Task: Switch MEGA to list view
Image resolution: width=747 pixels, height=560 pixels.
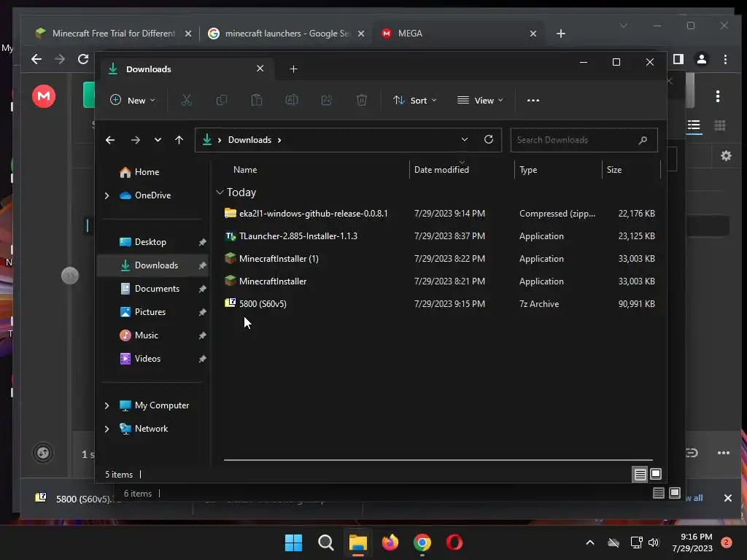Action: tap(694, 125)
